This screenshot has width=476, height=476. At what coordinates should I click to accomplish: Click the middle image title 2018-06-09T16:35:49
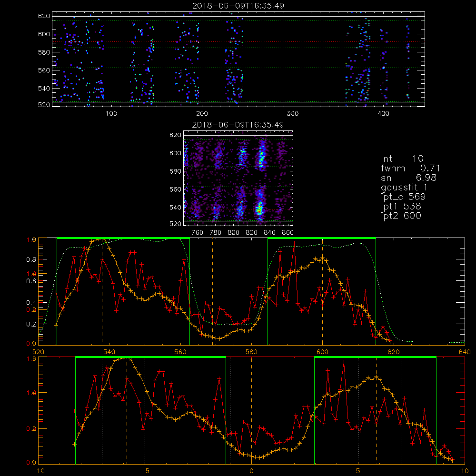tap(238, 124)
